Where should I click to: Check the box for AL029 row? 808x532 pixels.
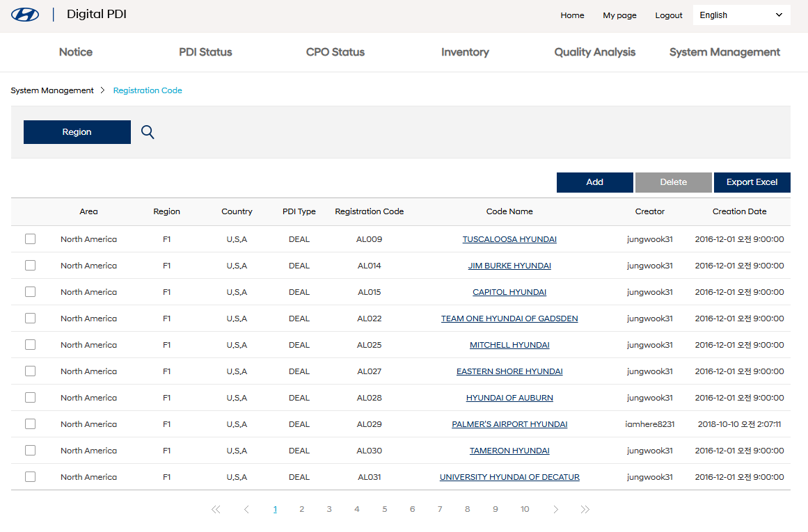click(x=31, y=424)
